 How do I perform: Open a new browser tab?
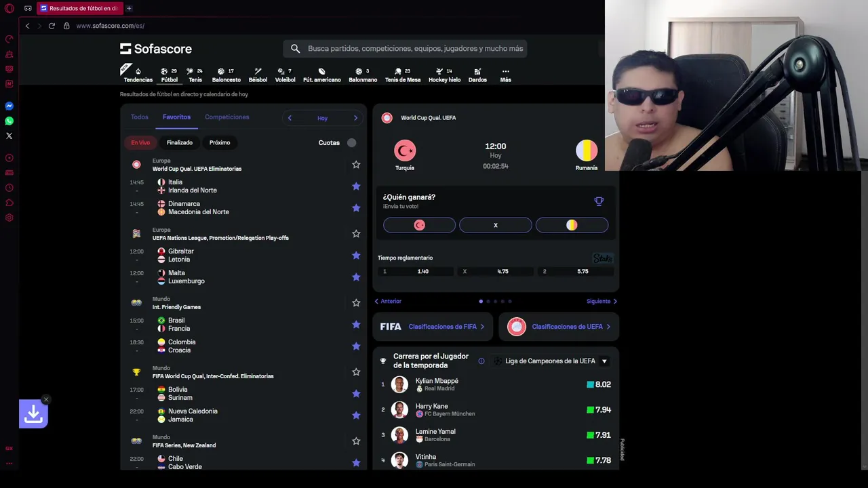coord(129,8)
